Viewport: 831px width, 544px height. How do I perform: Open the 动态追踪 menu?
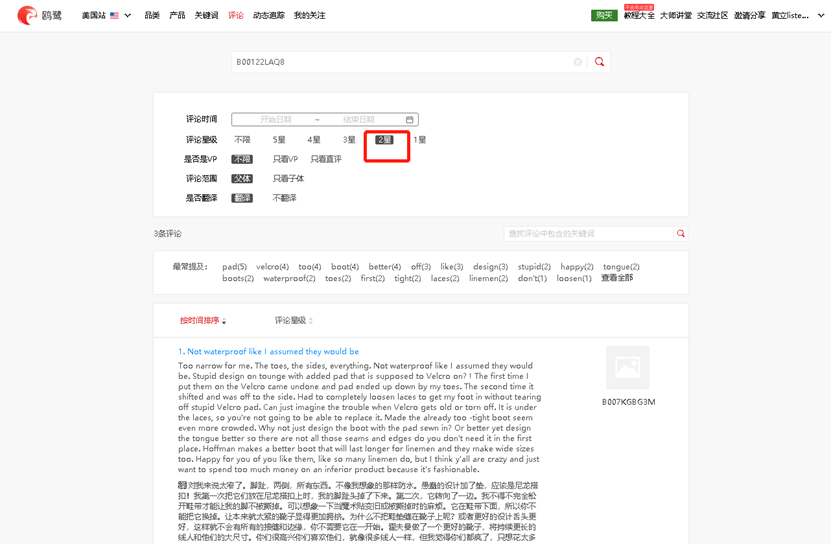pyautogui.click(x=269, y=15)
